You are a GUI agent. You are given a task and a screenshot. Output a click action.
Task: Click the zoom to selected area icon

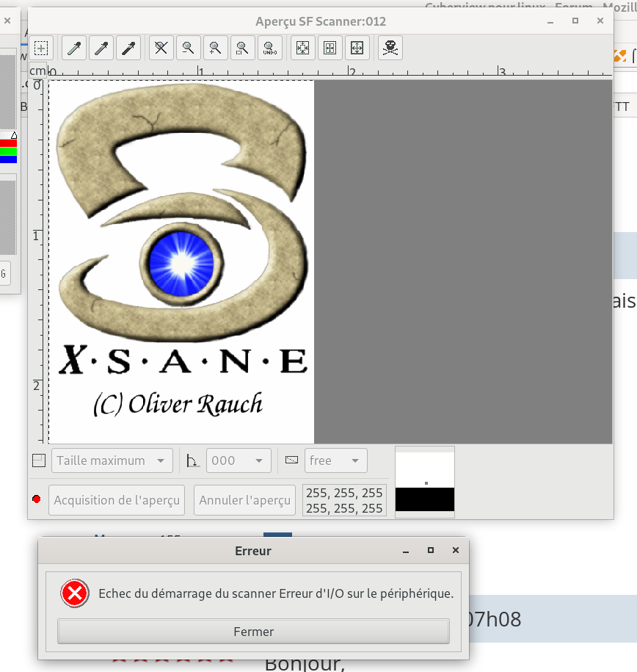[x=242, y=48]
